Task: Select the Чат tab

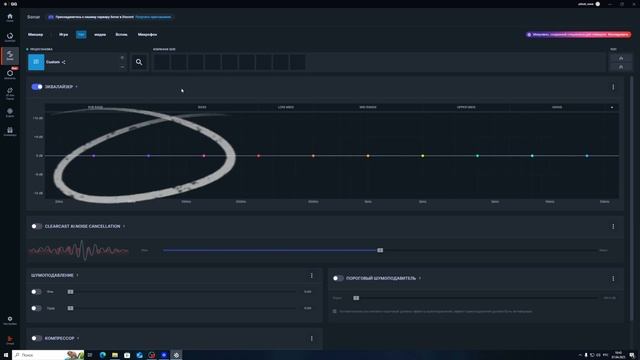Action: point(81,35)
